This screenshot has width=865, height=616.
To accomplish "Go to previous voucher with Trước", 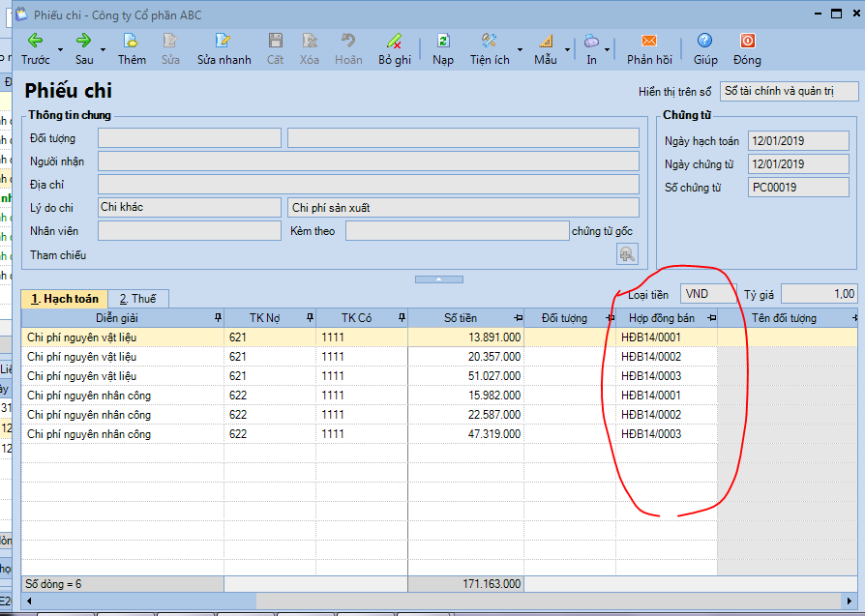I will tap(35, 49).
